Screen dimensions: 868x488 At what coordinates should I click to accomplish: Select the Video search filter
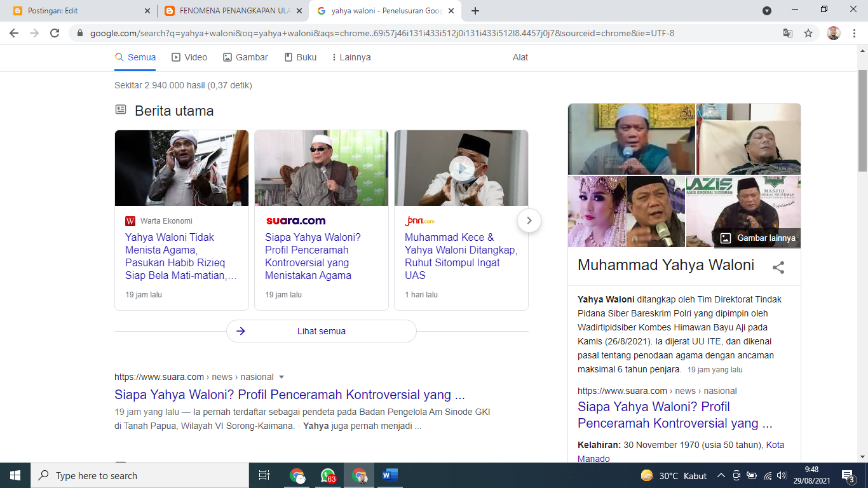pyautogui.click(x=189, y=57)
